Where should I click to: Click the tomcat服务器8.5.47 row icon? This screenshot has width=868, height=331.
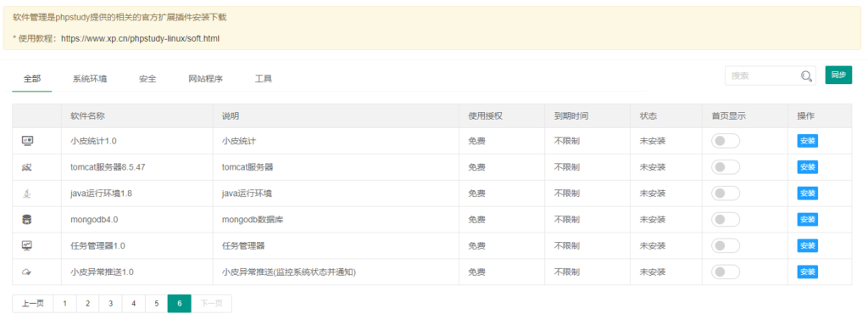tap(27, 167)
